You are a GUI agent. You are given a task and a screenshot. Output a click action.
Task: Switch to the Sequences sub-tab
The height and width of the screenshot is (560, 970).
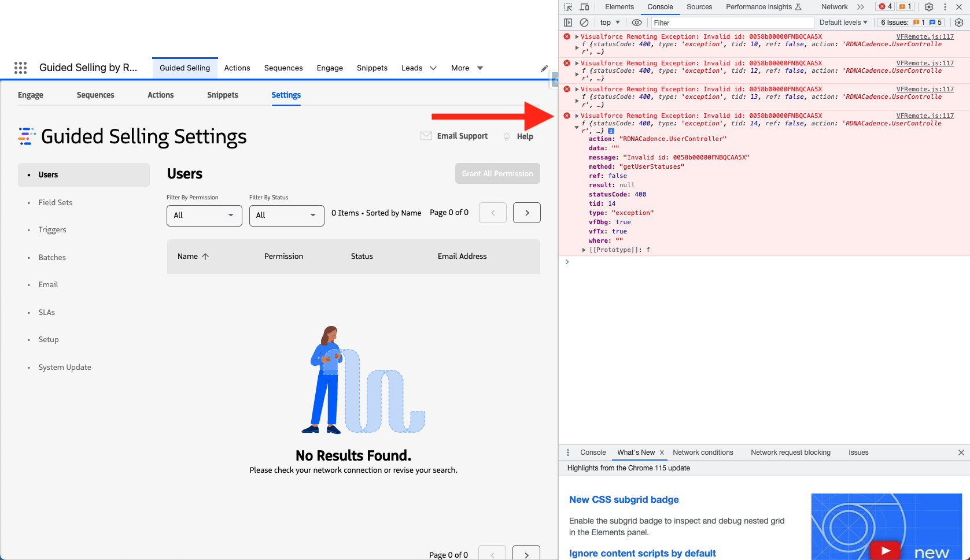[95, 95]
